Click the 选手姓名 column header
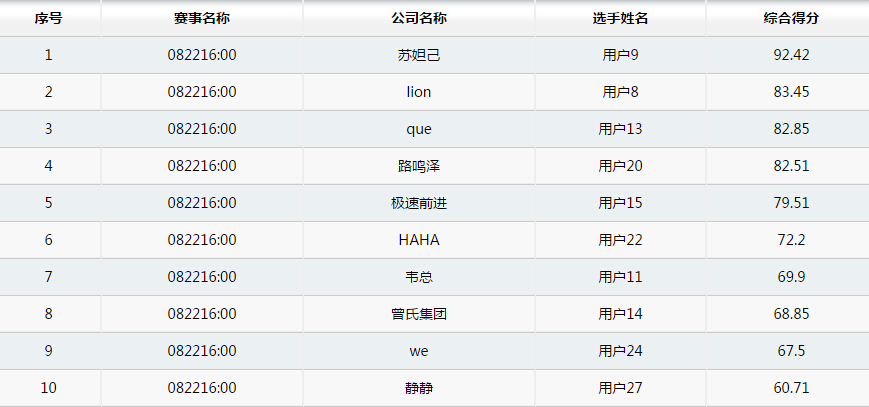Viewport: 869px width, 407px height. point(620,18)
